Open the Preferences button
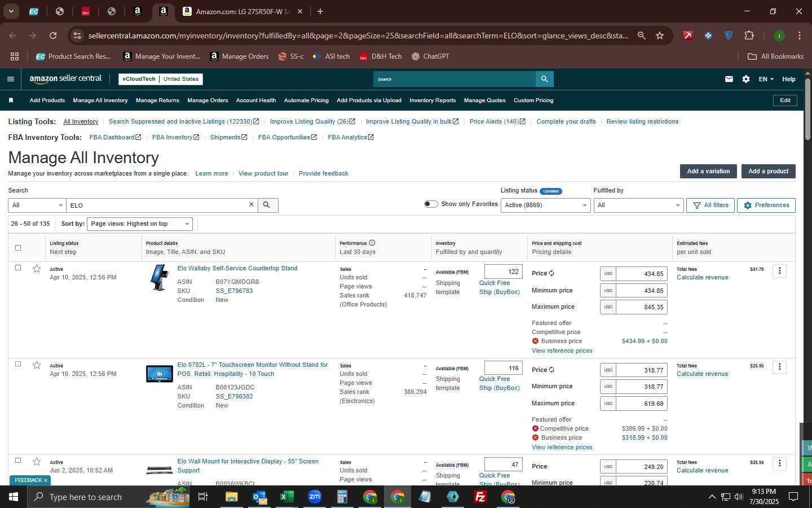The image size is (812, 508). [766, 205]
